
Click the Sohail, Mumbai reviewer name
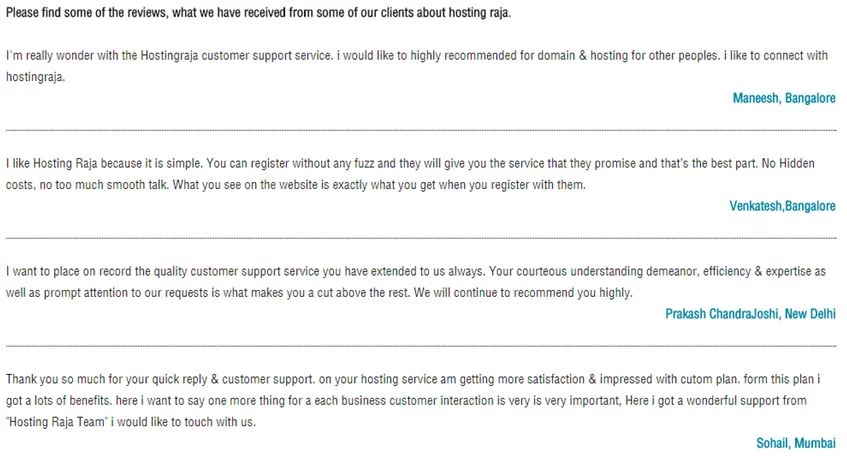pos(797,442)
